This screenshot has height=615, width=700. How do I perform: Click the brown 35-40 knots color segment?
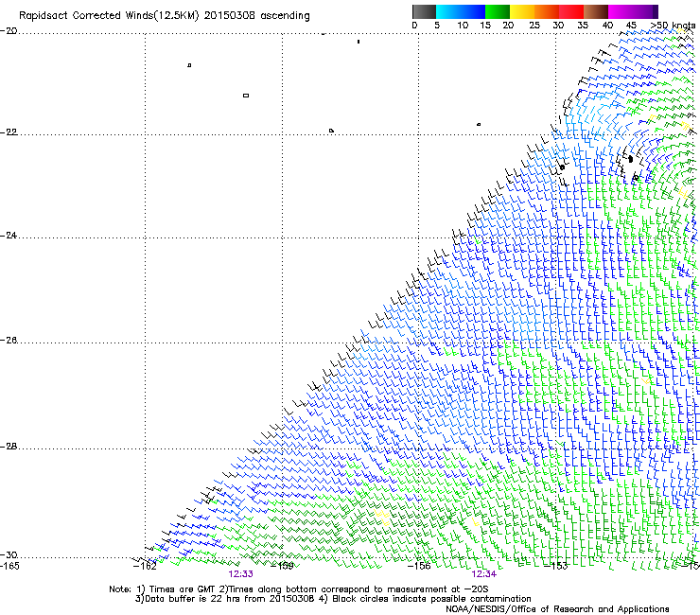click(596, 11)
